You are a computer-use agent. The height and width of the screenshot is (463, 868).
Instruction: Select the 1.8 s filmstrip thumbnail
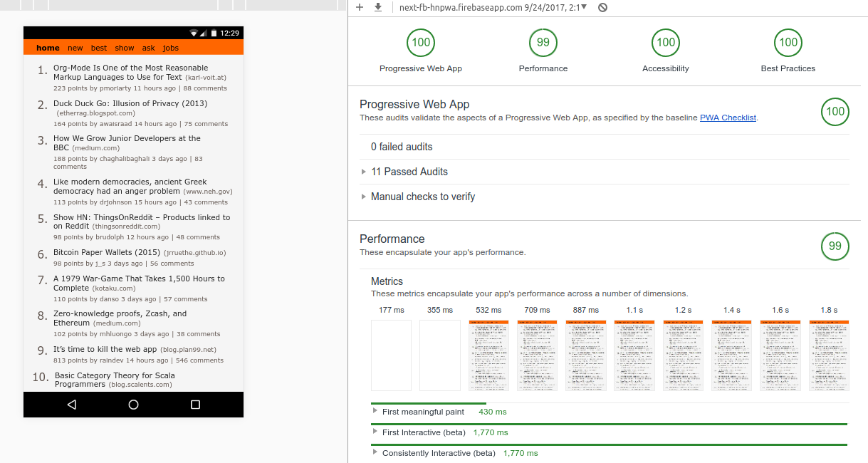829,355
